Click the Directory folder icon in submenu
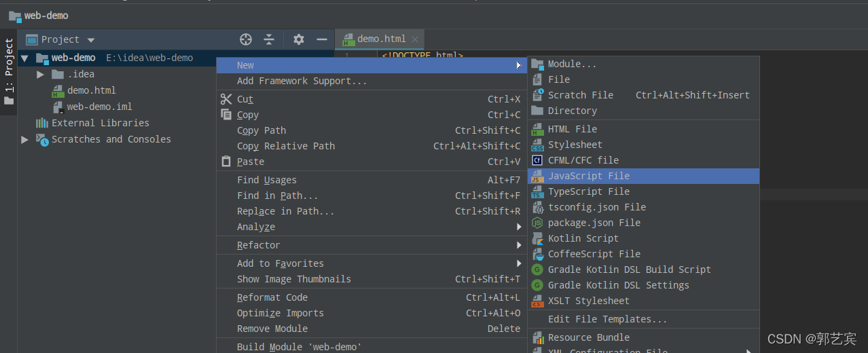This screenshot has width=868, height=353. pyautogui.click(x=537, y=111)
